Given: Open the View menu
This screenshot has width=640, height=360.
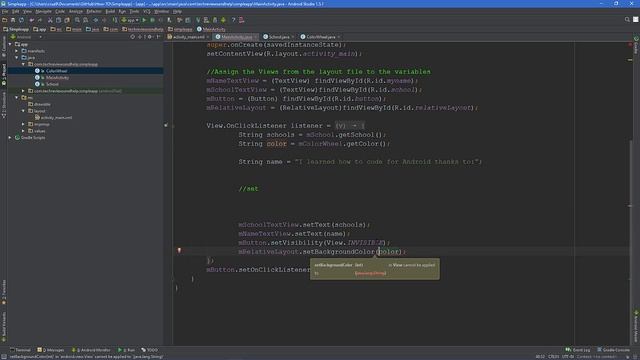Looking at the screenshot, I should (27, 11).
